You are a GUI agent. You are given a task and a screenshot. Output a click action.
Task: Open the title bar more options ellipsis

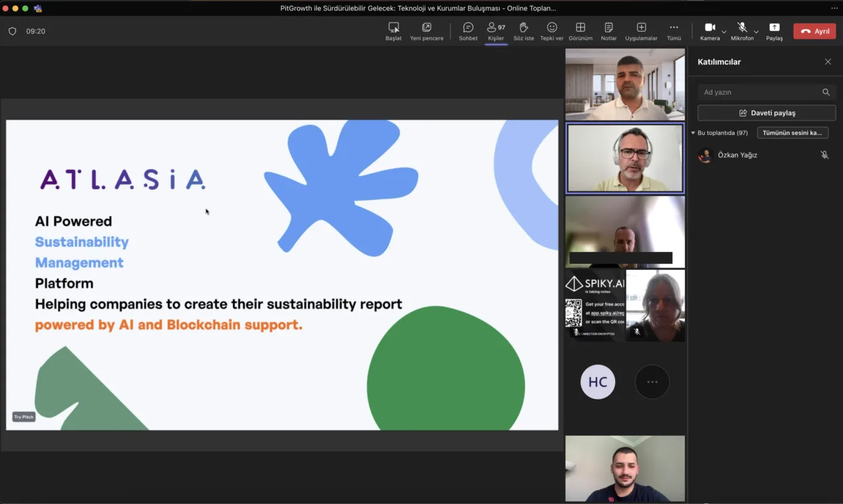pos(834,9)
